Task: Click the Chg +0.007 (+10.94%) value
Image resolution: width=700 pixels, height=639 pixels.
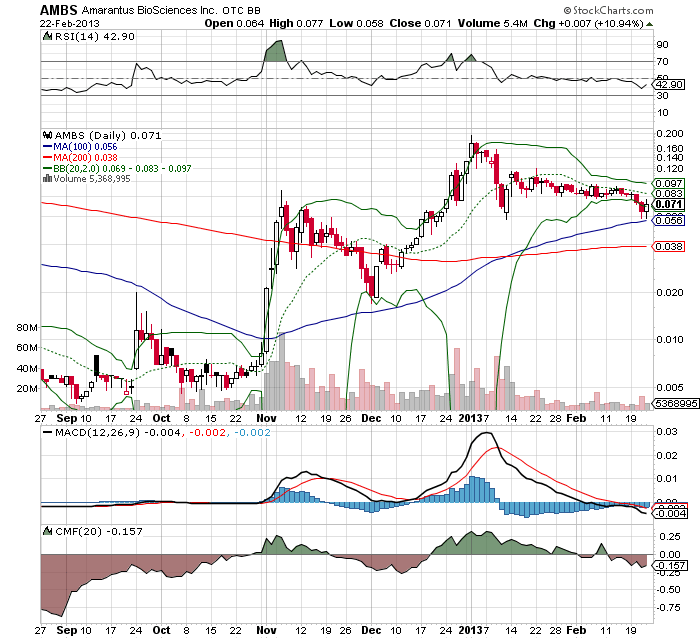Action: pyautogui.click(x=588, y=23)
